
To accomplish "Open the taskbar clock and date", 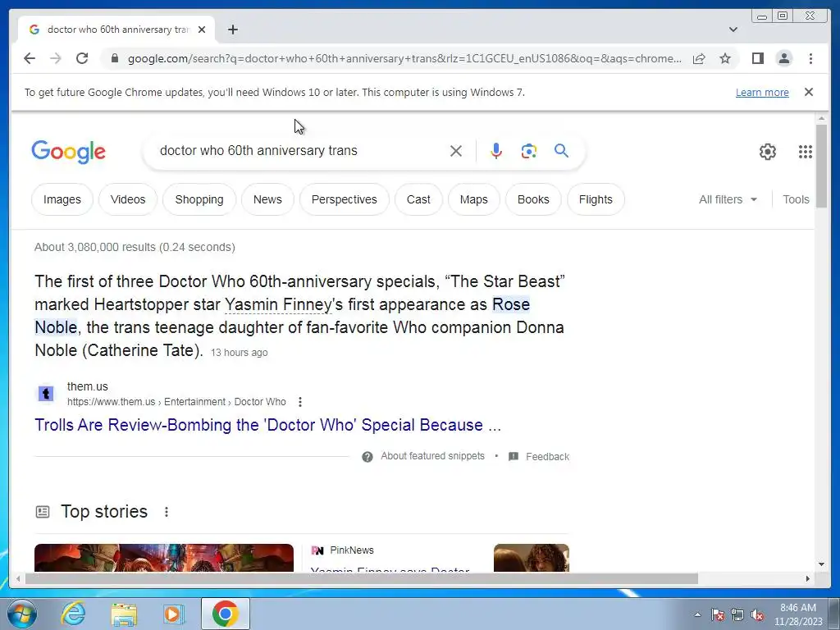I will pos(798,614).
